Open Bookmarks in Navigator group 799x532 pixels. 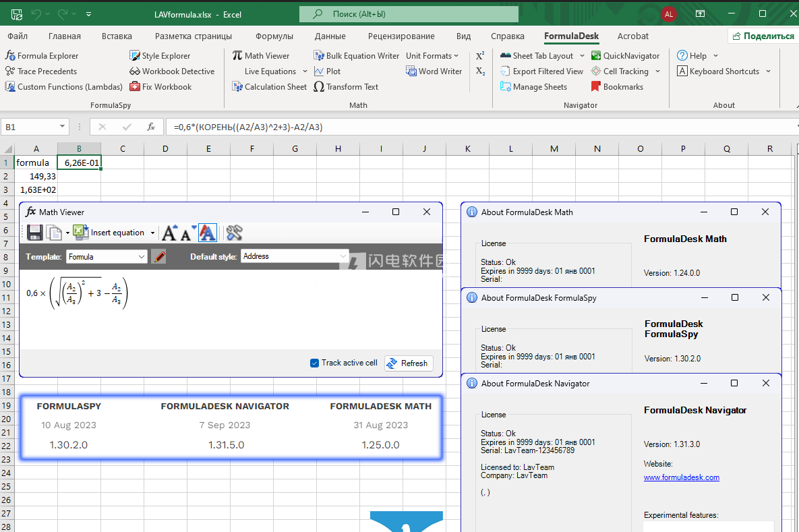pyautogui.click(x=616, y=86)
